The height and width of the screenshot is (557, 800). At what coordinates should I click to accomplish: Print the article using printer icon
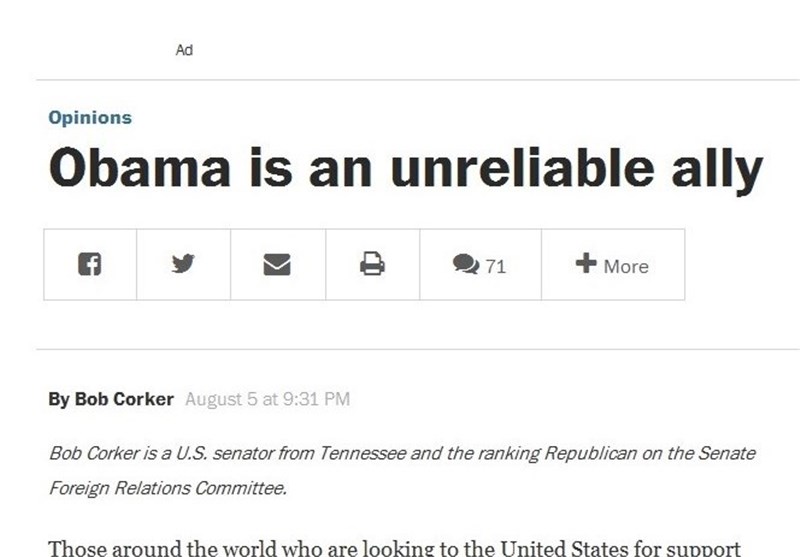372,265
